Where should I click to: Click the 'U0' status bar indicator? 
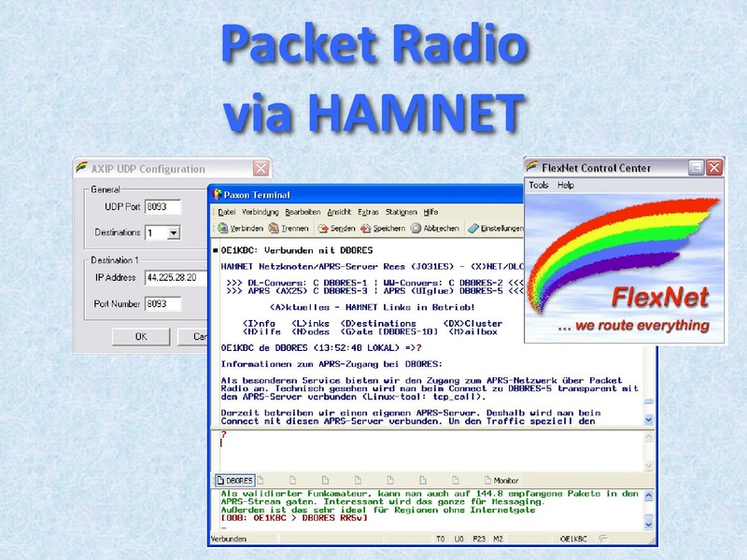tap(458, 539)
